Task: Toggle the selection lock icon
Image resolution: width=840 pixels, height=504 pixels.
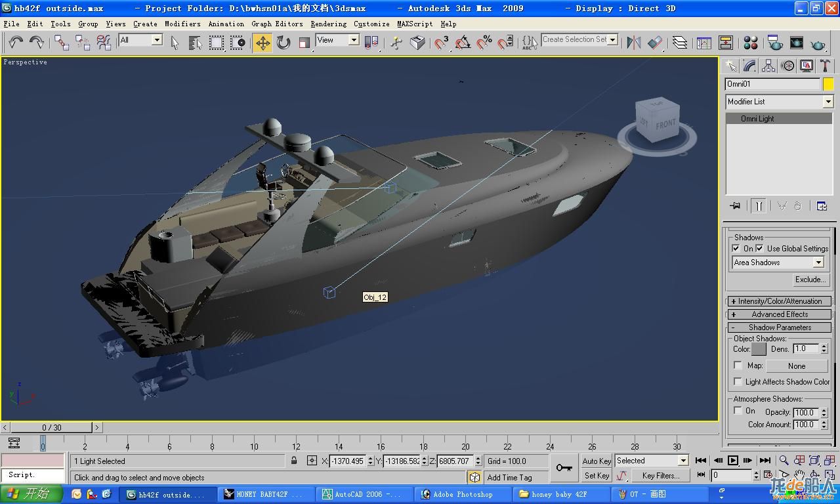Action: click(294, 461)
